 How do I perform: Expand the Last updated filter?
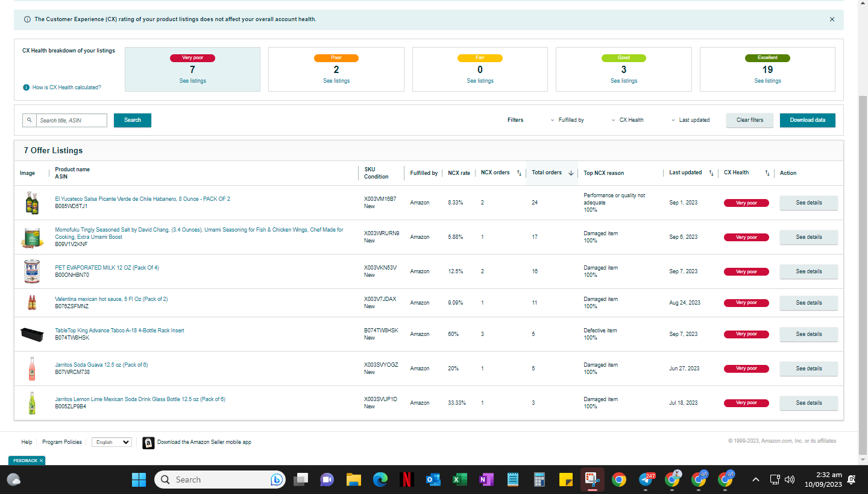click(691, 120)
